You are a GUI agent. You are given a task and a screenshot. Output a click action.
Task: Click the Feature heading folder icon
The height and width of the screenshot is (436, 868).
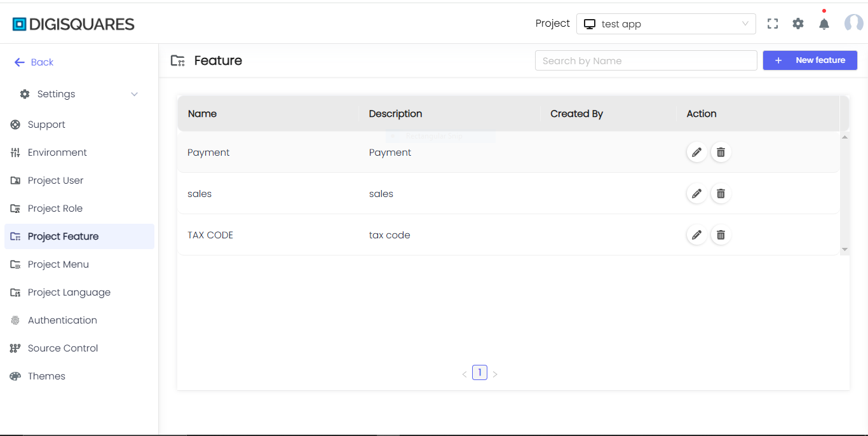[x=178, y=61]
